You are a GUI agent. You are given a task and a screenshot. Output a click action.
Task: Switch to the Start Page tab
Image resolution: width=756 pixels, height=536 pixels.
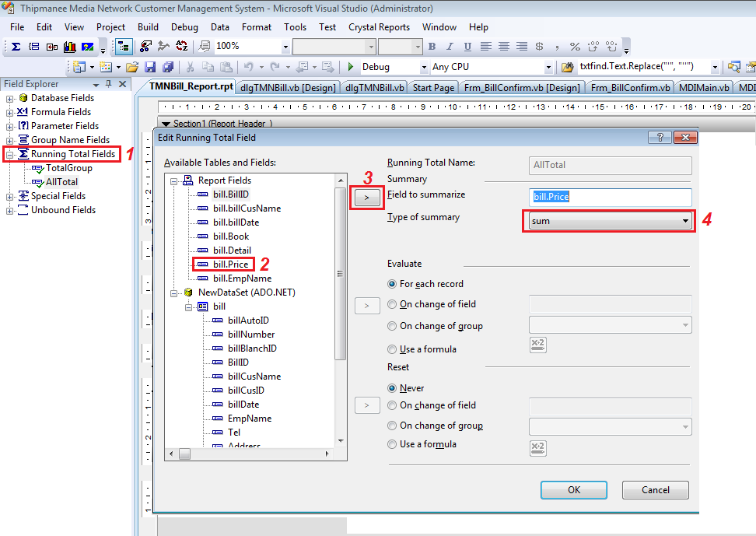coord(433,88)
